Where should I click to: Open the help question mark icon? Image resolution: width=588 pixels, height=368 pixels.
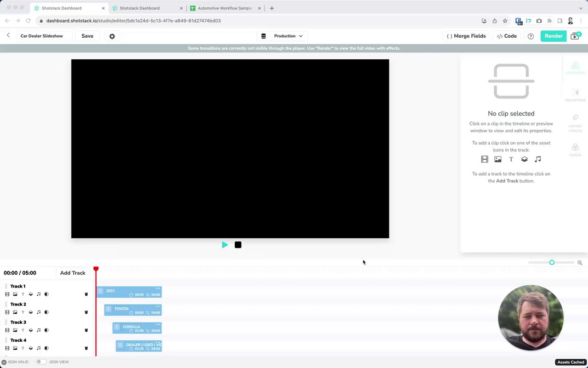[x=531, y=36]
